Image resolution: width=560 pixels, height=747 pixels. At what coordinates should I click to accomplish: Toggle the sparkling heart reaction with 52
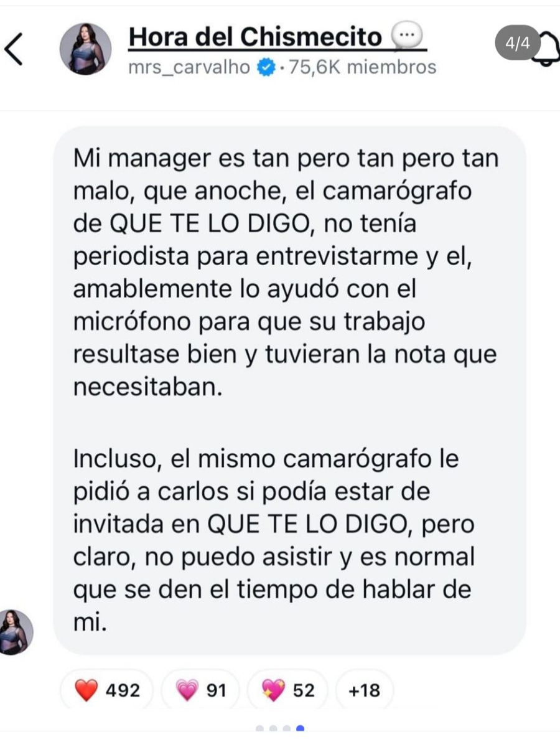click(287, 690)
